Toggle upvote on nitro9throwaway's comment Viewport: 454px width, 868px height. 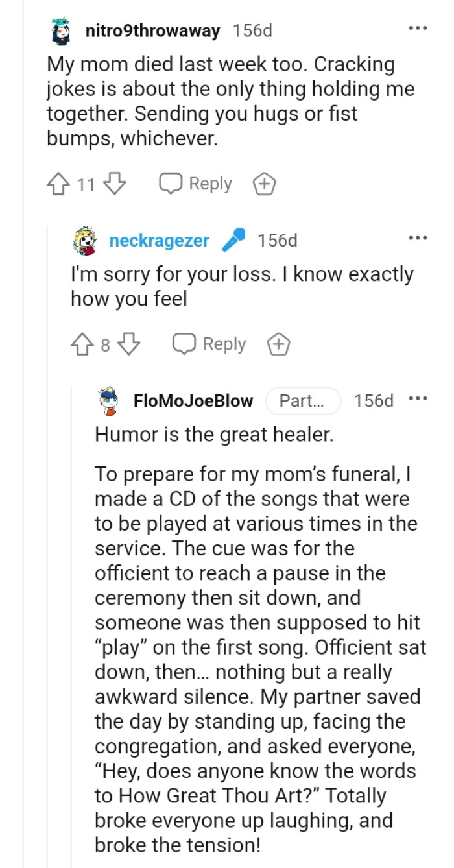pyautogui.click(x=58, y=184)
